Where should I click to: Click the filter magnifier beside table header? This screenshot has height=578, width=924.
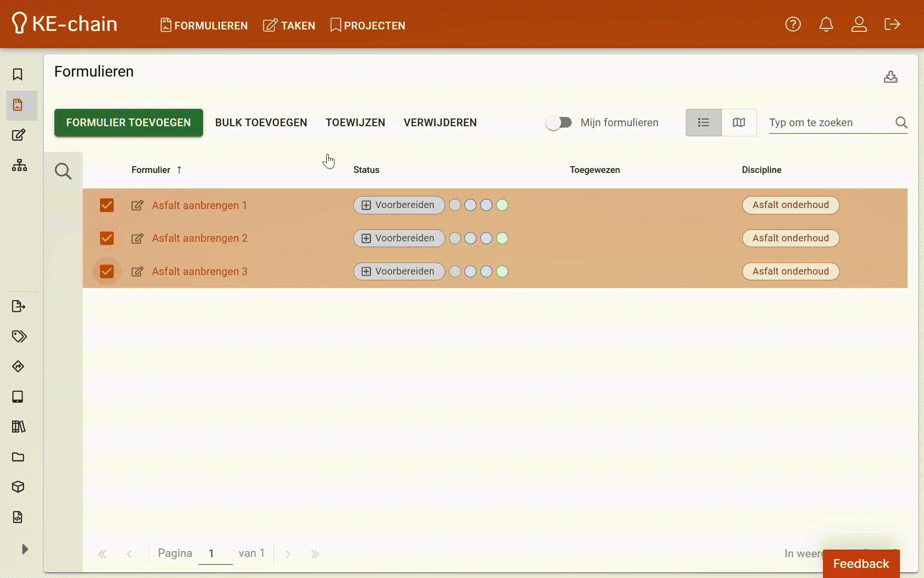(x=63, y=171)
